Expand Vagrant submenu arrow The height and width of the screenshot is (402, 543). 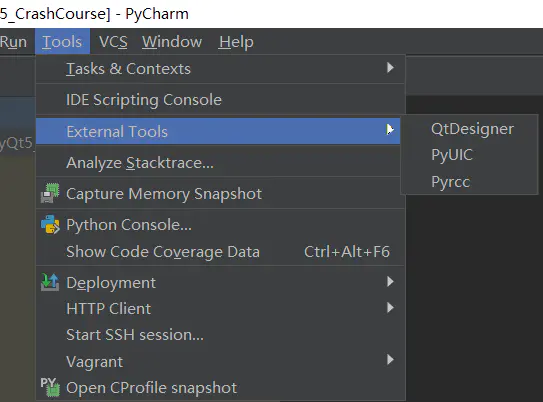pyautogui.click(x=390, y=360)
